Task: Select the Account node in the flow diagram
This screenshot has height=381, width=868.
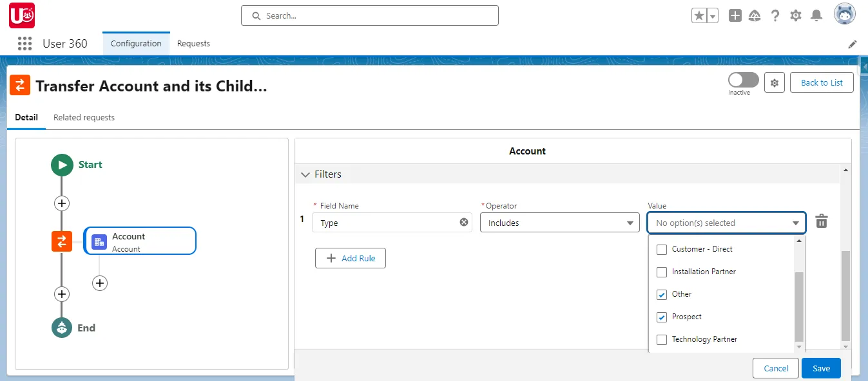Action: point(140,241)
